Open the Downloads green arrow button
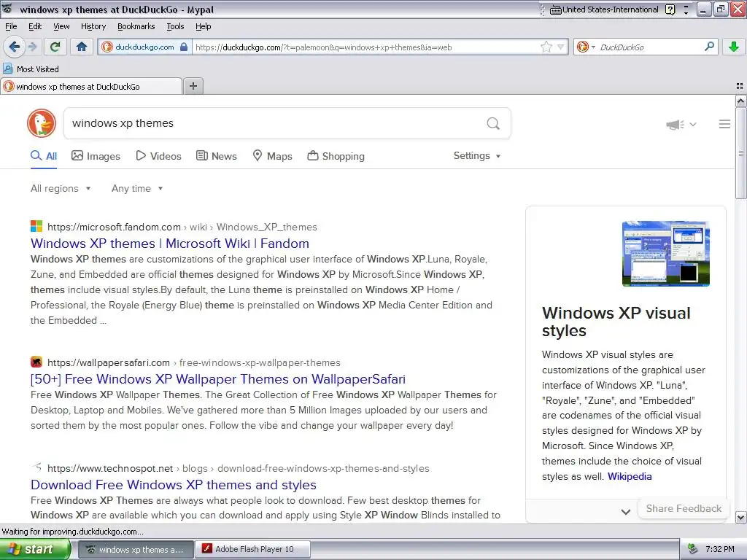 click(734, 47)
